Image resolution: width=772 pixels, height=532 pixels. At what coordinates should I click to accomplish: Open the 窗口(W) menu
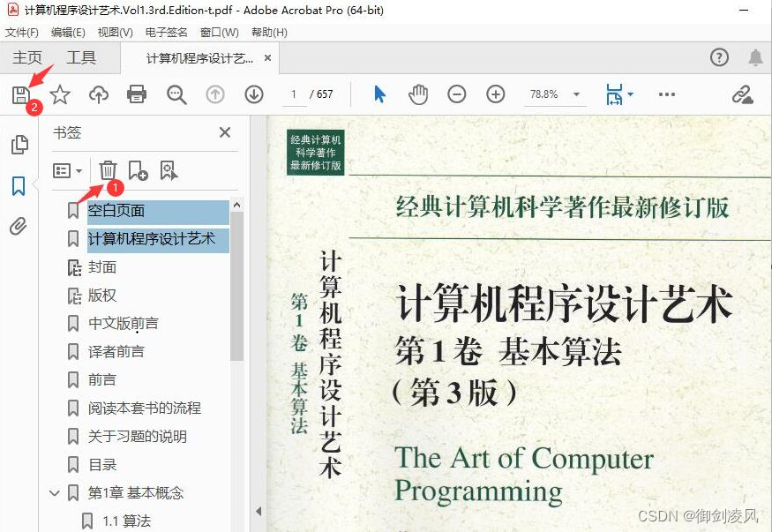click(220, 33)
